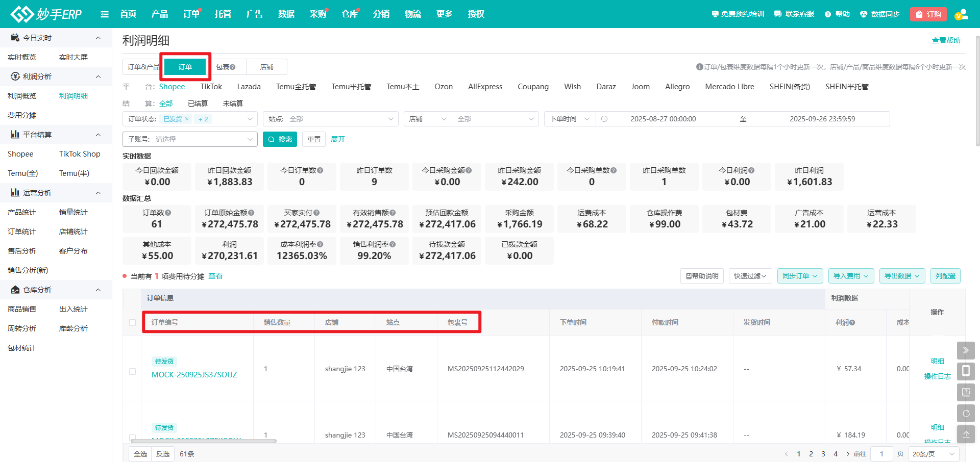
Task: Open the 20条/页 page size selector
Action: click(933, 454)
